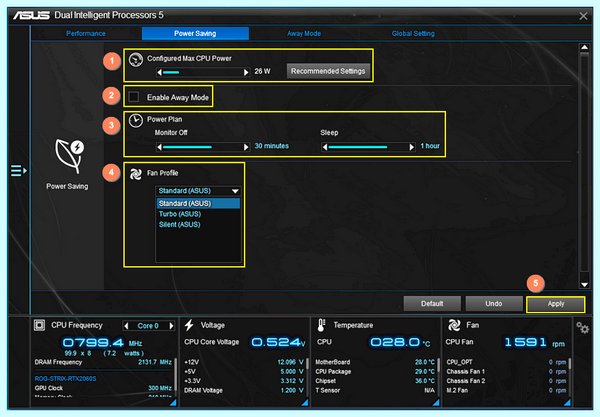Click the DRAM Voltage row
This screenshot has width=600, height=417.
pyautogui.click(x=244, y=391)
